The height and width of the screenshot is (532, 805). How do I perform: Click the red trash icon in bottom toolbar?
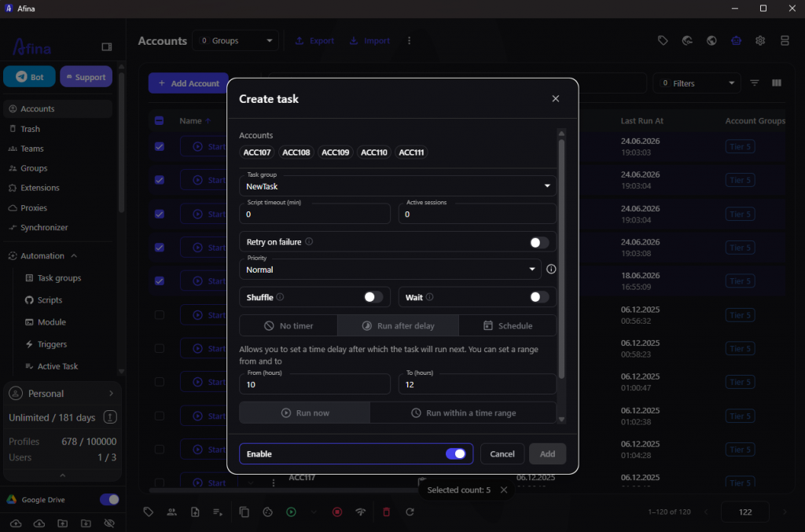387,512
